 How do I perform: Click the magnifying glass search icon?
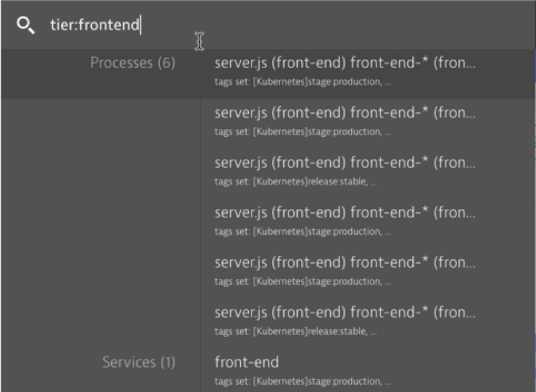click(25, 25)
